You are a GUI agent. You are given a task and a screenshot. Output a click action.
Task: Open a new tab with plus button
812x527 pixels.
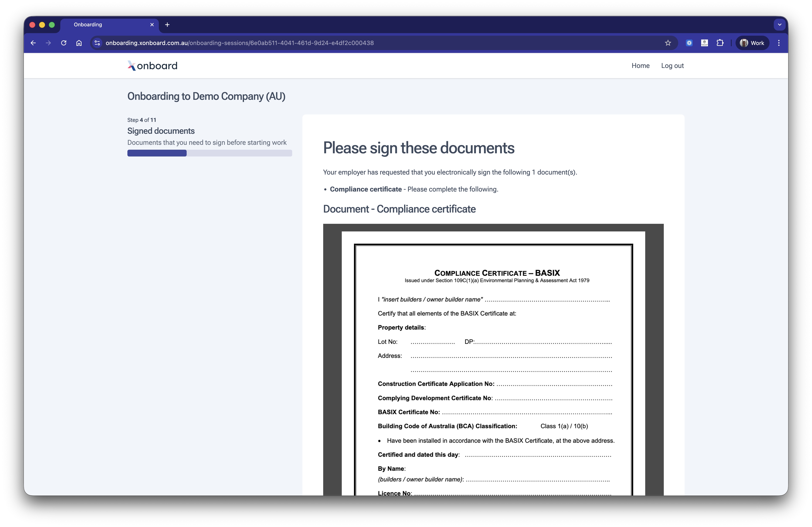[167, 25]
